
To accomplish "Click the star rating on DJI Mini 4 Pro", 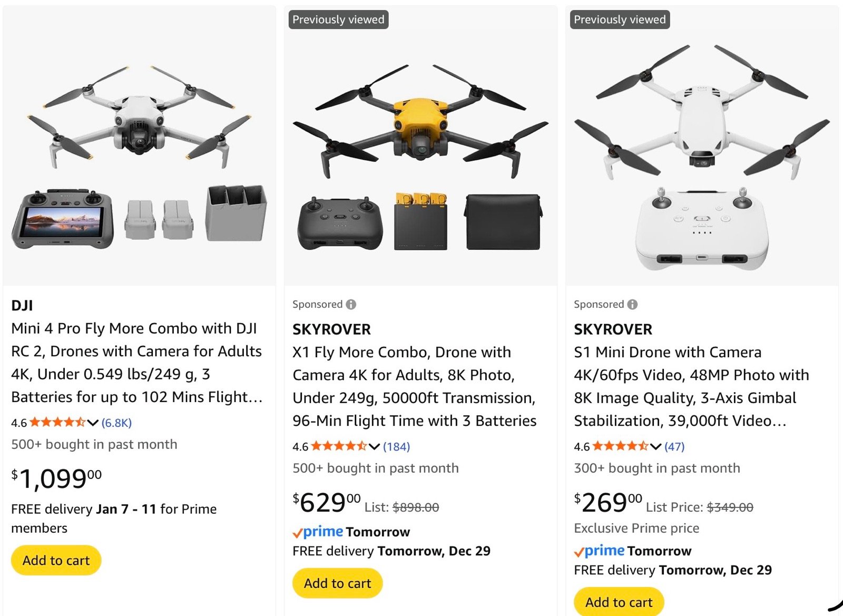I will point(58,422).
